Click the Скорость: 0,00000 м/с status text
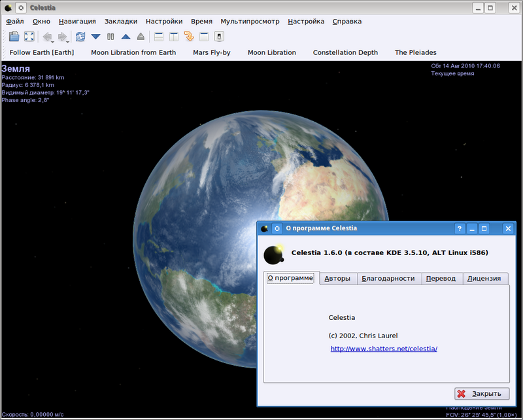 pyautogui.click(x=33, y=414)
